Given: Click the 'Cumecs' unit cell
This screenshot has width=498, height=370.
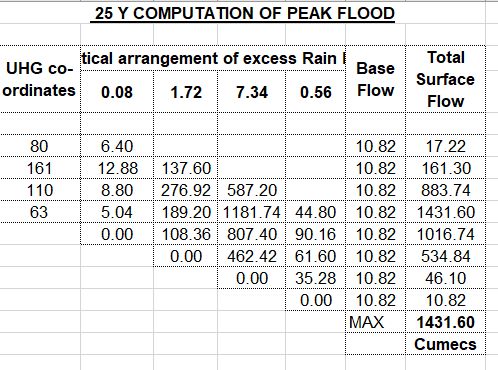Looking at the screenshot, I should [x=446, y=344].
